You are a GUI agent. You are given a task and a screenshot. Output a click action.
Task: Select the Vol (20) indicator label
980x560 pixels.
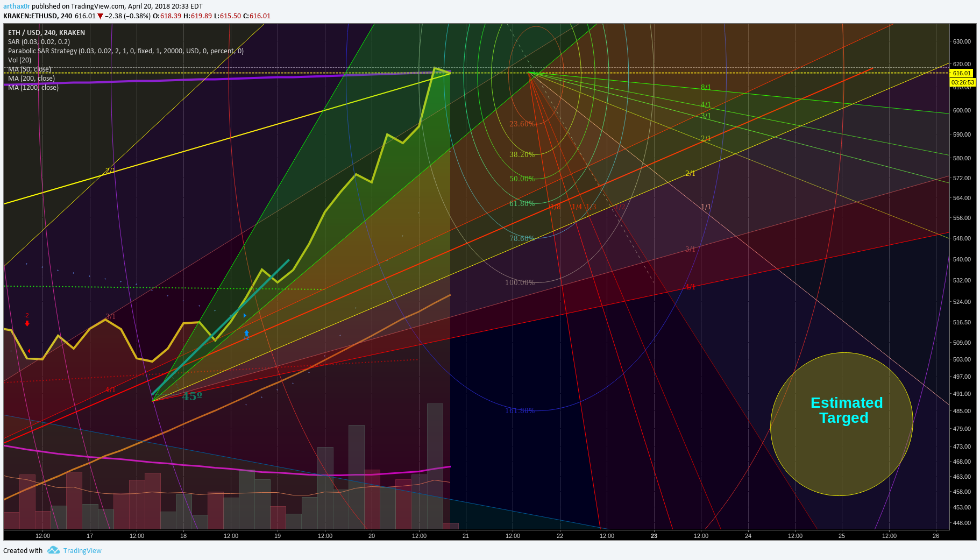pos(19,60)
